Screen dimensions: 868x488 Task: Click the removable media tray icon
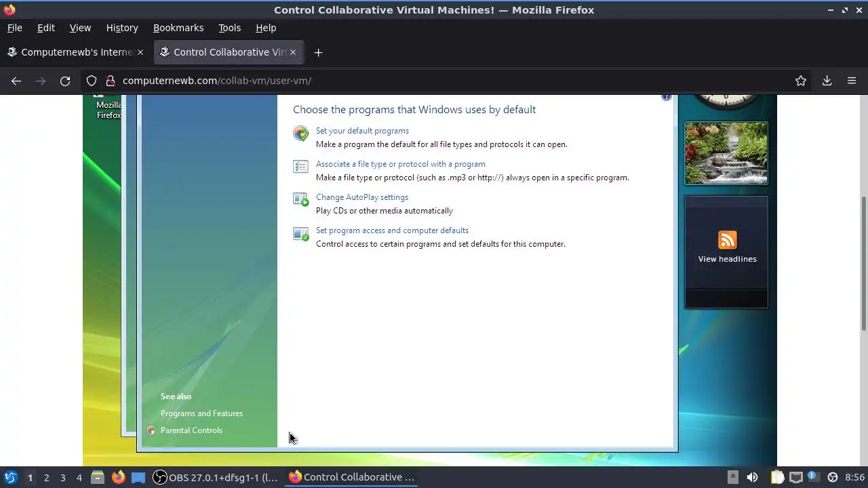pyautogui.click(x=733, y=477)
